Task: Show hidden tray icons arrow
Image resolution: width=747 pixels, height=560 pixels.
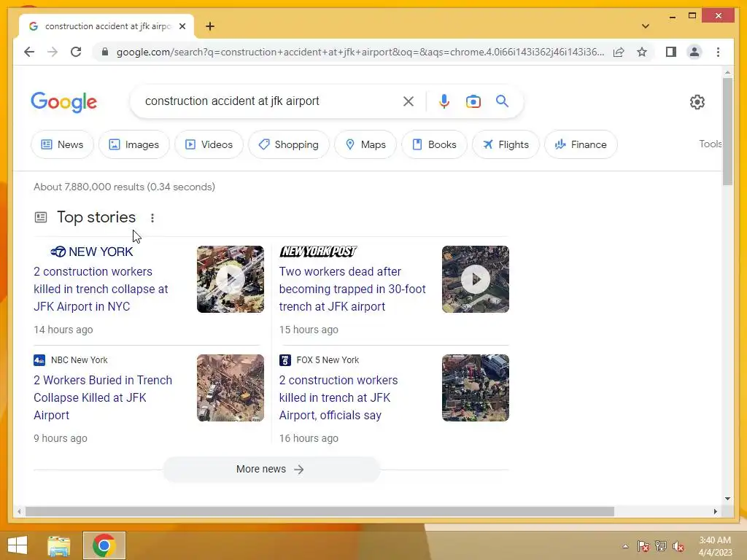Action: pos(625,546)
